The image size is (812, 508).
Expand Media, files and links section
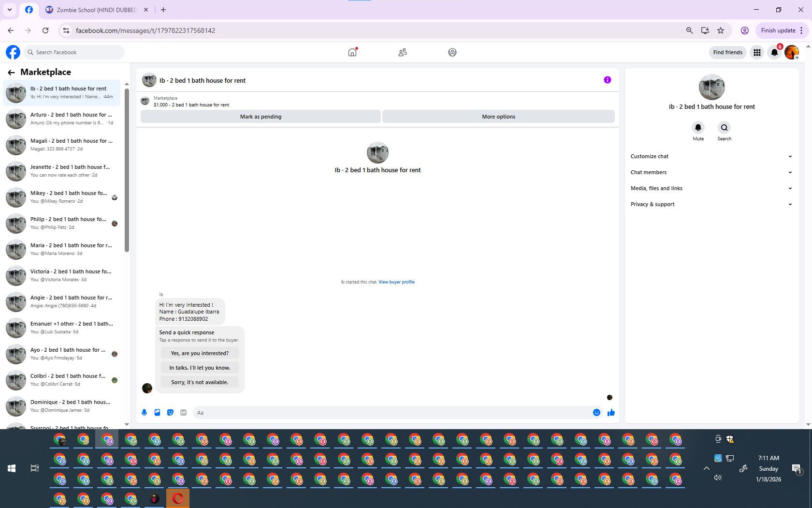[x=711, y=188]
